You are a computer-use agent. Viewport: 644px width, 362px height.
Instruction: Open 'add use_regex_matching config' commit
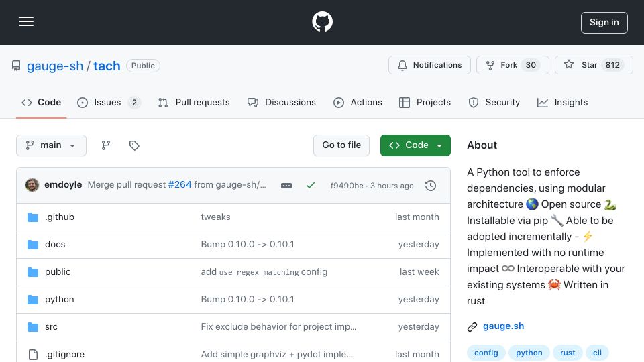(264, 271)
